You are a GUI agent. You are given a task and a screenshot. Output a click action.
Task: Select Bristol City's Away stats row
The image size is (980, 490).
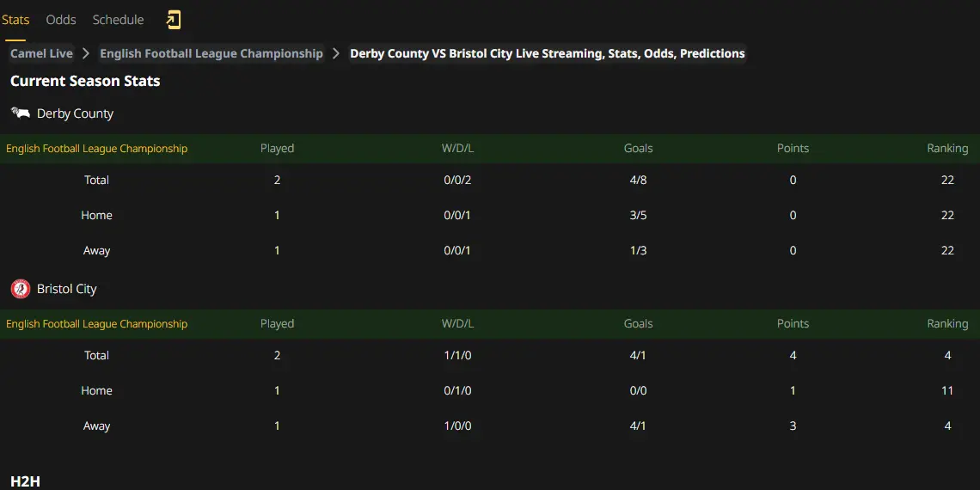point(490,426)
